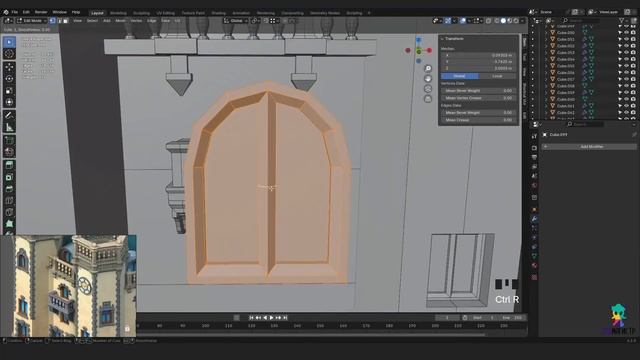Screen dimensions: 640x360
Task: Jump to the timeline end frame
Action: [285, 318]
